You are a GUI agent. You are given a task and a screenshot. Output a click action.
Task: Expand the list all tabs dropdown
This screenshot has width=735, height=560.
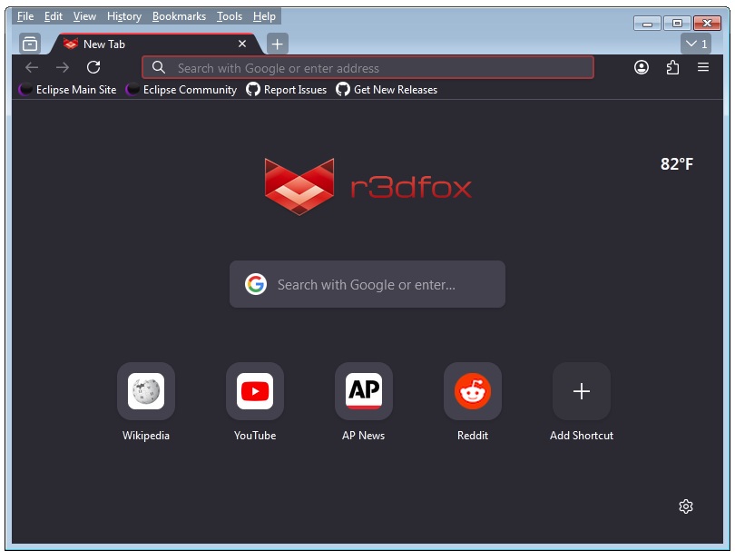[x=696, y=44]
